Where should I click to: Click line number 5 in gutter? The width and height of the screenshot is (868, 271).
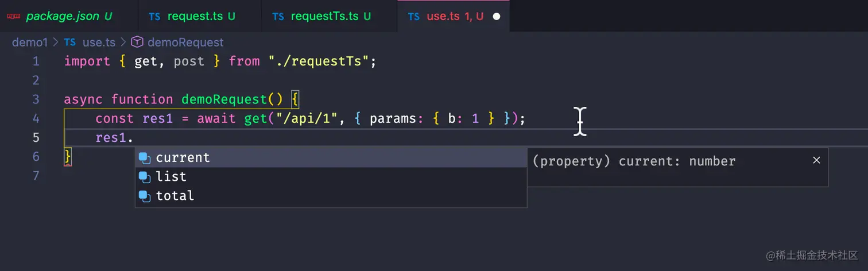36,137
